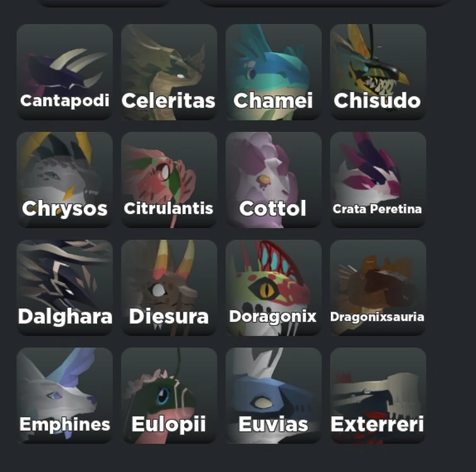
Task: Select the Chrysos creature tile
Action: click(x=65, y=180)
